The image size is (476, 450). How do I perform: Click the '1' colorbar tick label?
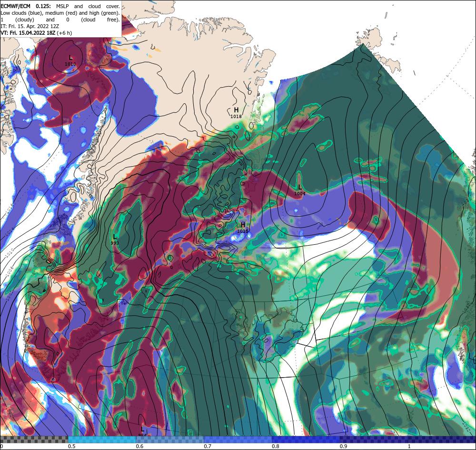(x=409, y=446)
